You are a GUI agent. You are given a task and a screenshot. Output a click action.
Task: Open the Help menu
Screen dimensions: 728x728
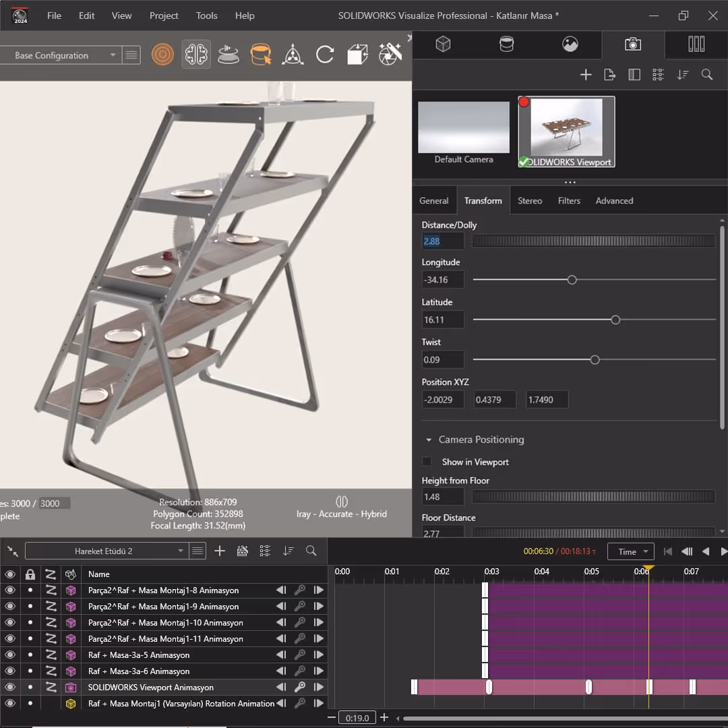coord(245,16)
